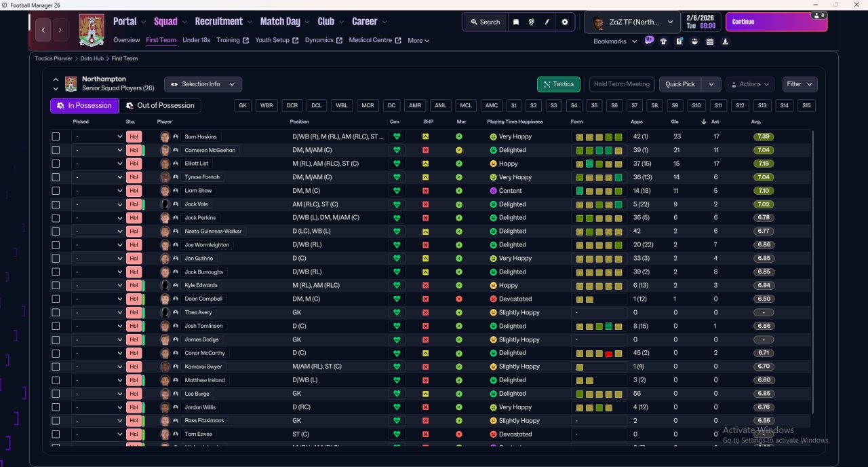Click the Search field in top bar
This screenshot has height=467, width=868.
tap(485, 22)
